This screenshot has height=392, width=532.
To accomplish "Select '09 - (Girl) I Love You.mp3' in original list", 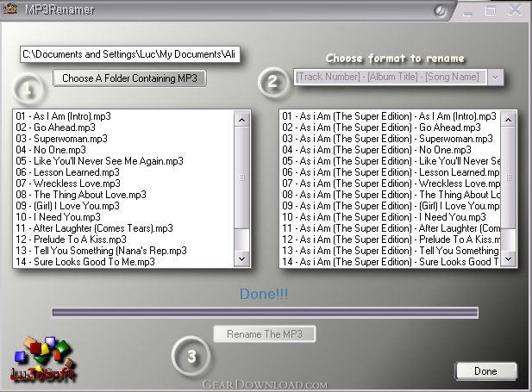I will (x=123, y=206).
